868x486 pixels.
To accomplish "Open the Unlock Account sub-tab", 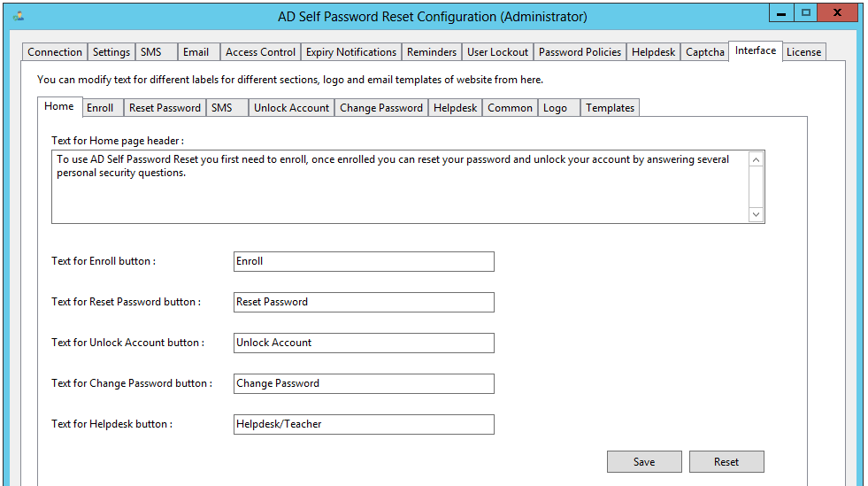I will [x=291, y=108].
